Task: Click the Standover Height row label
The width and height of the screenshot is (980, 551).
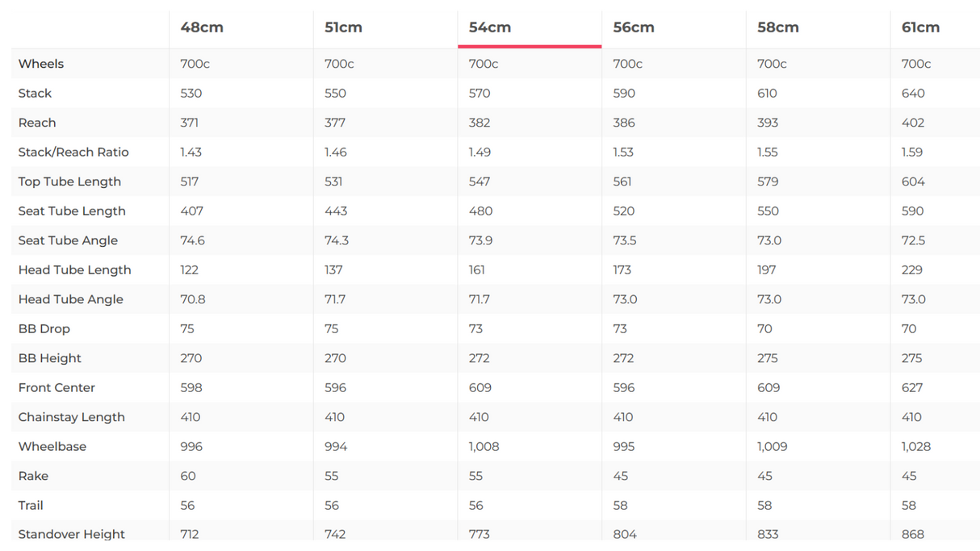Action: click(72, 534)
